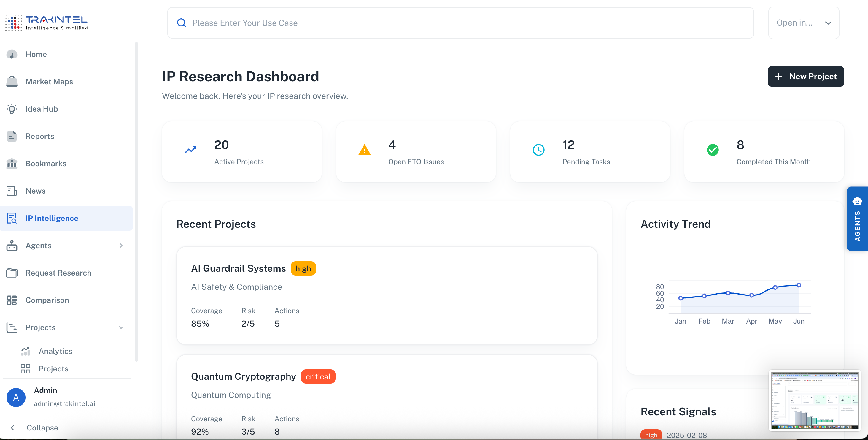Viewport: 868px width, 440px height.
Task: Click the 'critical' badge on Quantum Cryptography
Action: 318,376
